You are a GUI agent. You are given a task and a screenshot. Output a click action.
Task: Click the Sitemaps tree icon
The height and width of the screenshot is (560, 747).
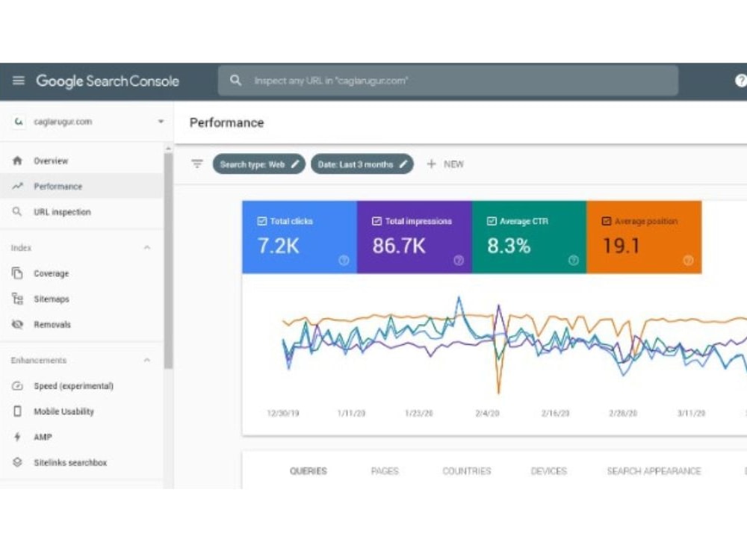17,299
